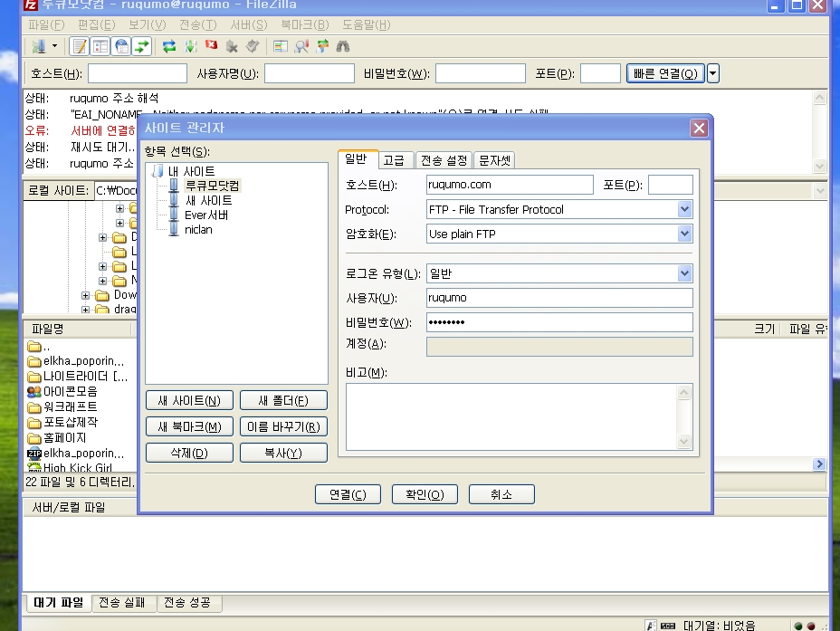Click the 비고 comments text area
840x631 pixels.
(x=512, y=416)
